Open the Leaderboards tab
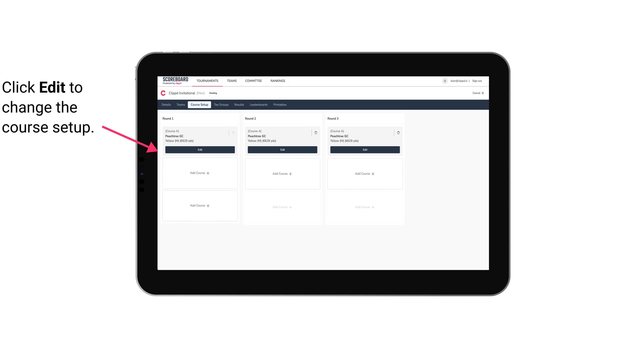 (259, 104)
